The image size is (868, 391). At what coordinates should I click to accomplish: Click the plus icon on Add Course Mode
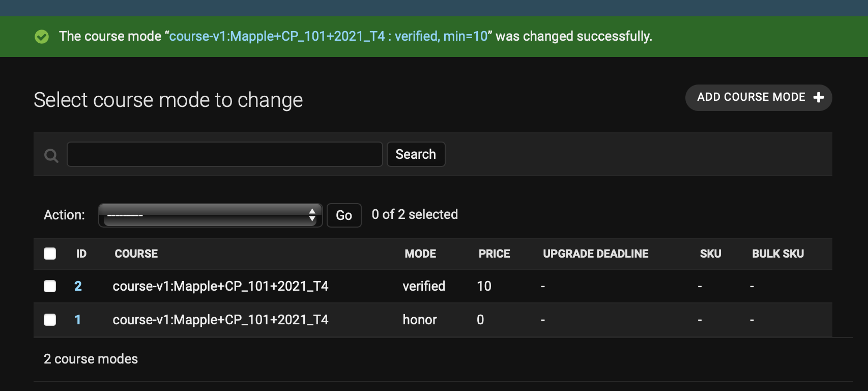click(x=819, y=97)
